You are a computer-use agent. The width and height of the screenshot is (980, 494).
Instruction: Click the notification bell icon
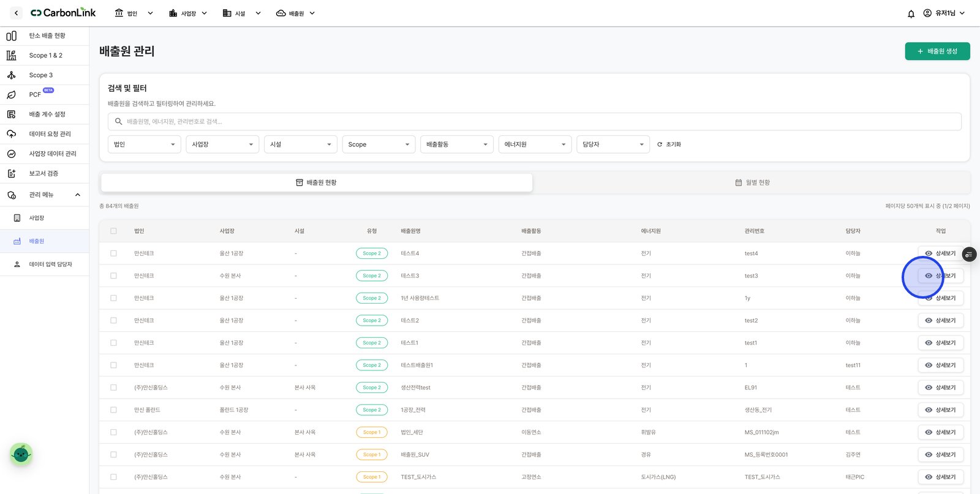click(911, 13)
